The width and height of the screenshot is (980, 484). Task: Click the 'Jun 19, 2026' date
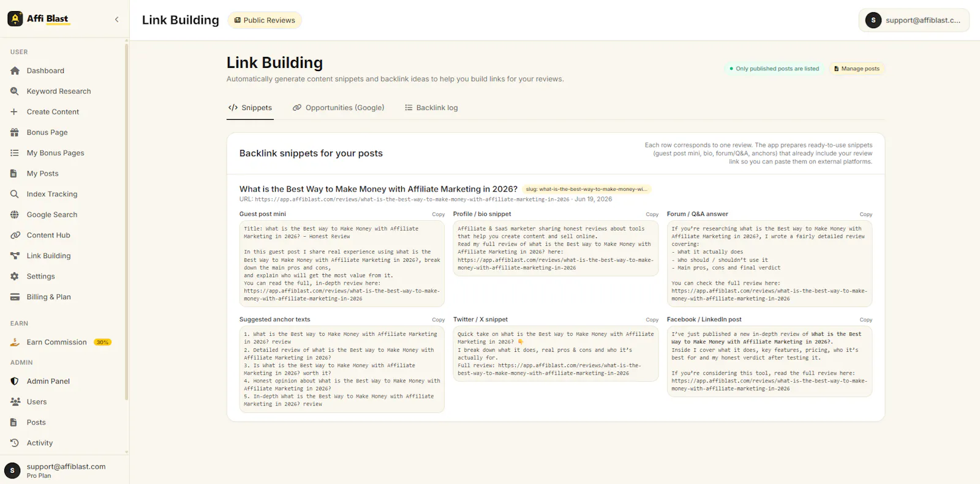(x=593, y=199)
